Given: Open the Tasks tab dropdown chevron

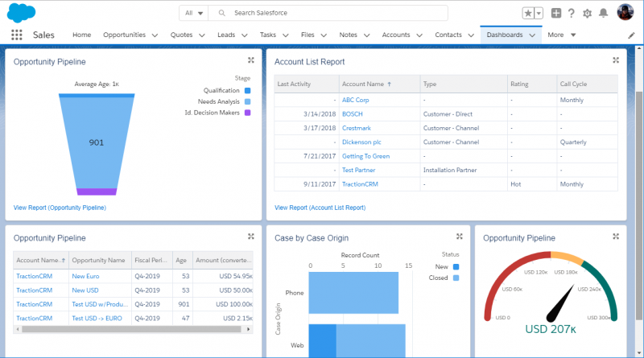Looking at the screenshot, I should [x=286, y=35].
